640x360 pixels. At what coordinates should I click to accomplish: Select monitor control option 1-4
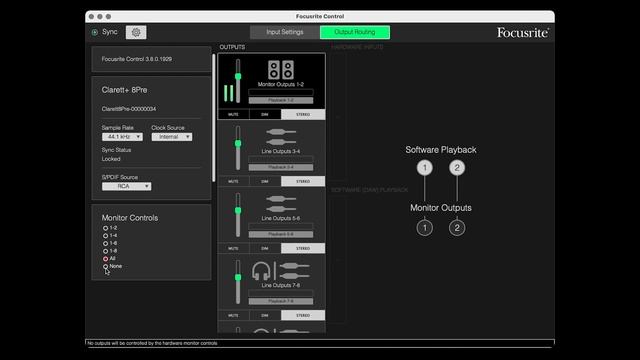point(105,236)
